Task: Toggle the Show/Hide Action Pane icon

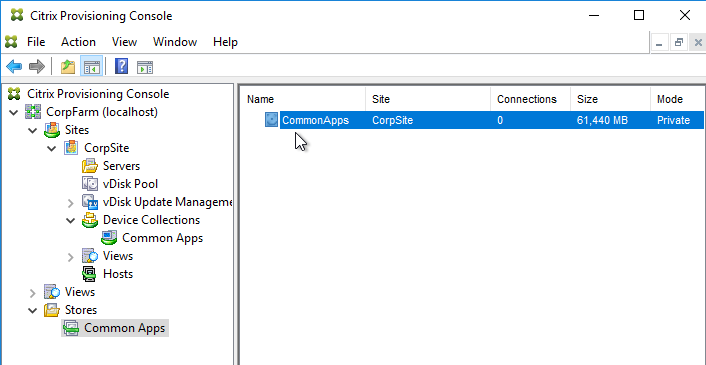Action: 145,68
